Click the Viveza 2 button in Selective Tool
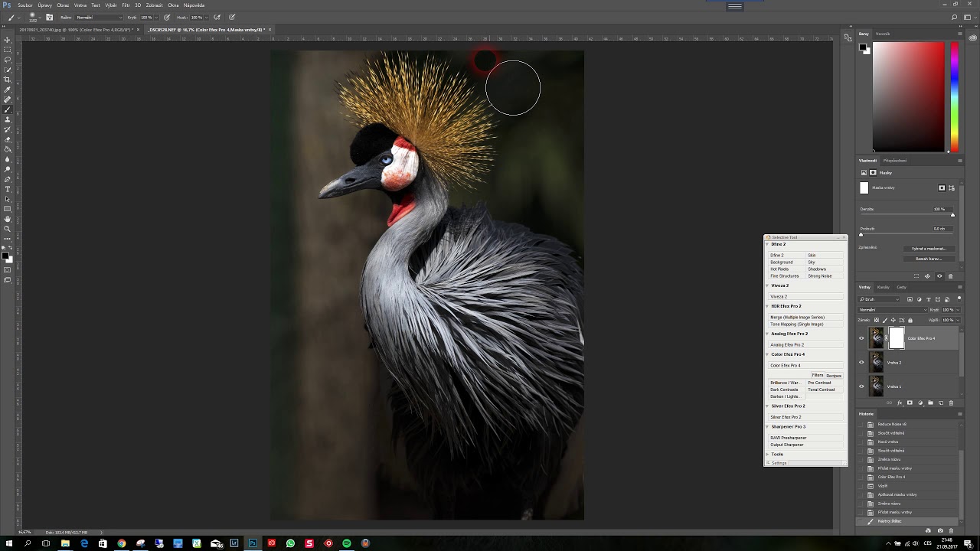 [x=805, y=296]
